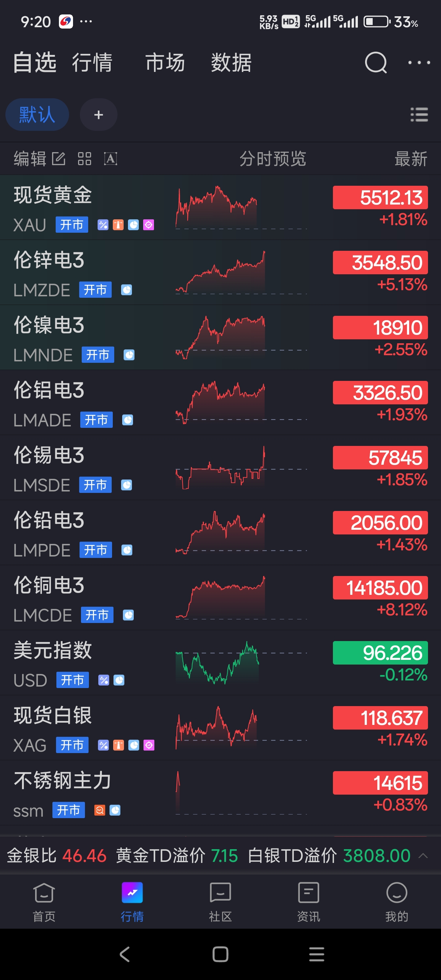Add a new watchlist group with plus
441x980 pixels.
pos(99,115)
